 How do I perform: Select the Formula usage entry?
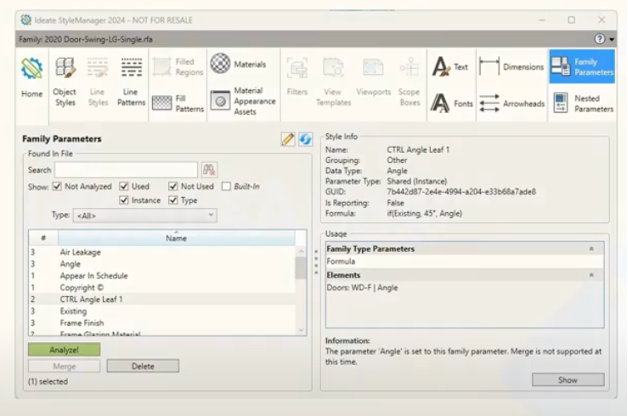[465, 261]
